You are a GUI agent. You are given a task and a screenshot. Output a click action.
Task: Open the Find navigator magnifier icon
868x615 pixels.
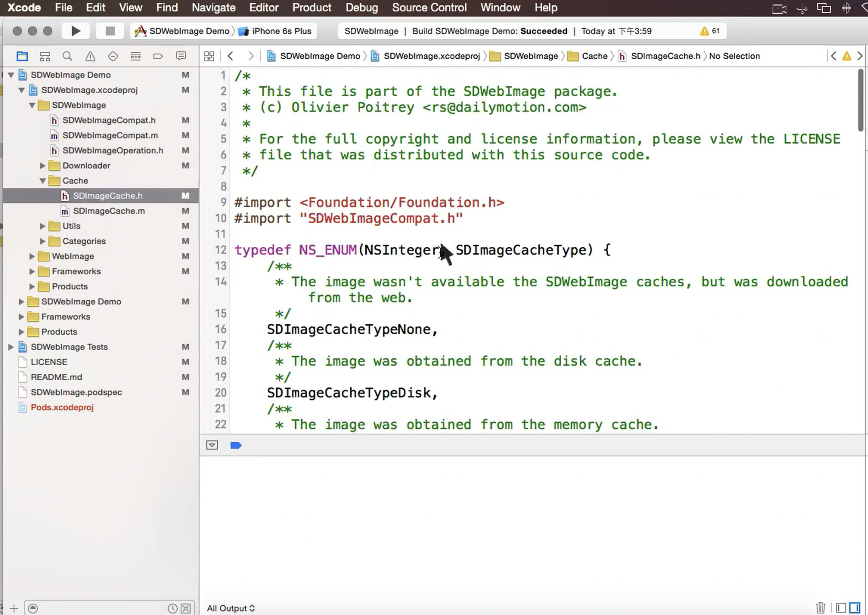[x=67, y=56]
